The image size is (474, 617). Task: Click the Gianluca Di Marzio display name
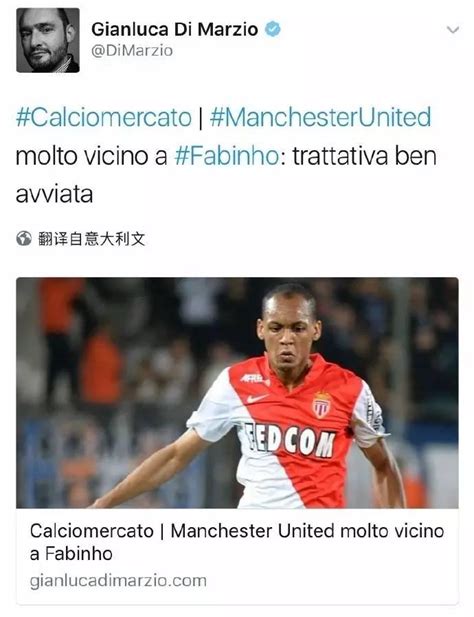click(175, 30)
